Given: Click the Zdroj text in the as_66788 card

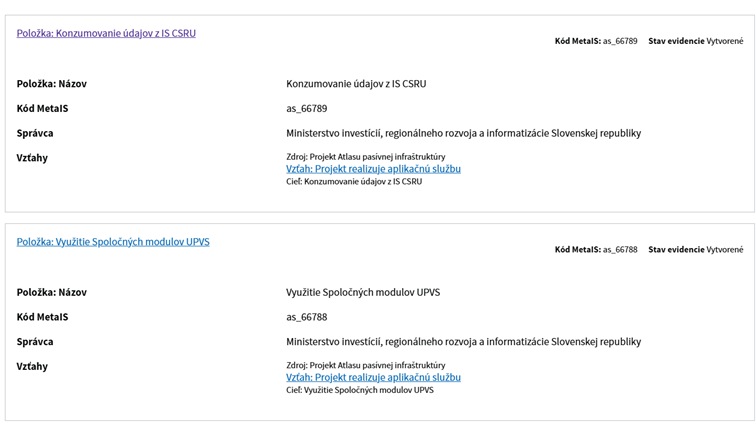Looking at the screenshot, I should coord(365,365).
